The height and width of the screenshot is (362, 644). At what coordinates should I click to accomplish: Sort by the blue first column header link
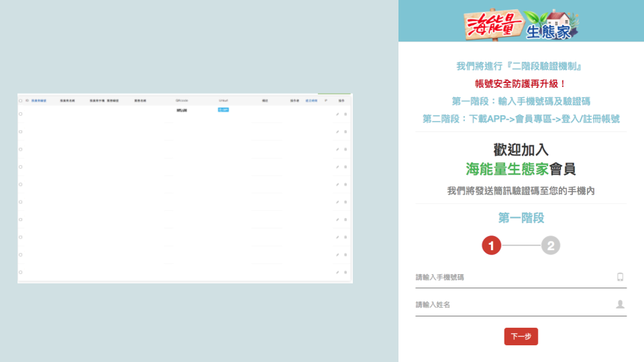tap(39, 101)
